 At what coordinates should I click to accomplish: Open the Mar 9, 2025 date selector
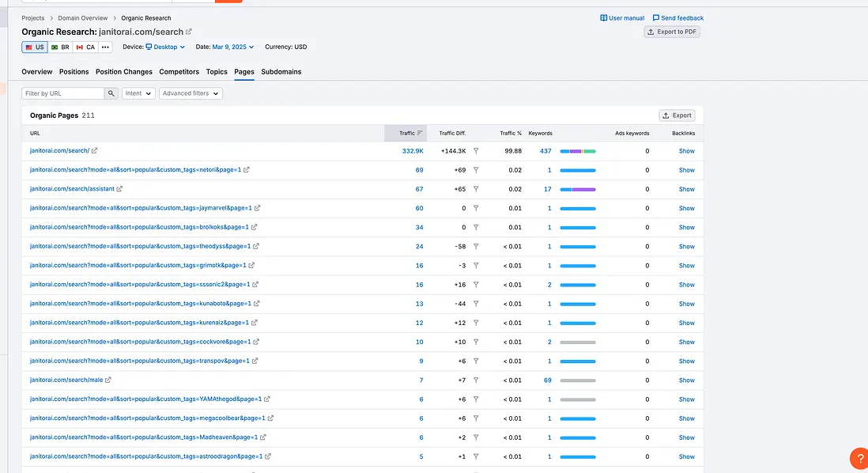click(x=230, y=47)
